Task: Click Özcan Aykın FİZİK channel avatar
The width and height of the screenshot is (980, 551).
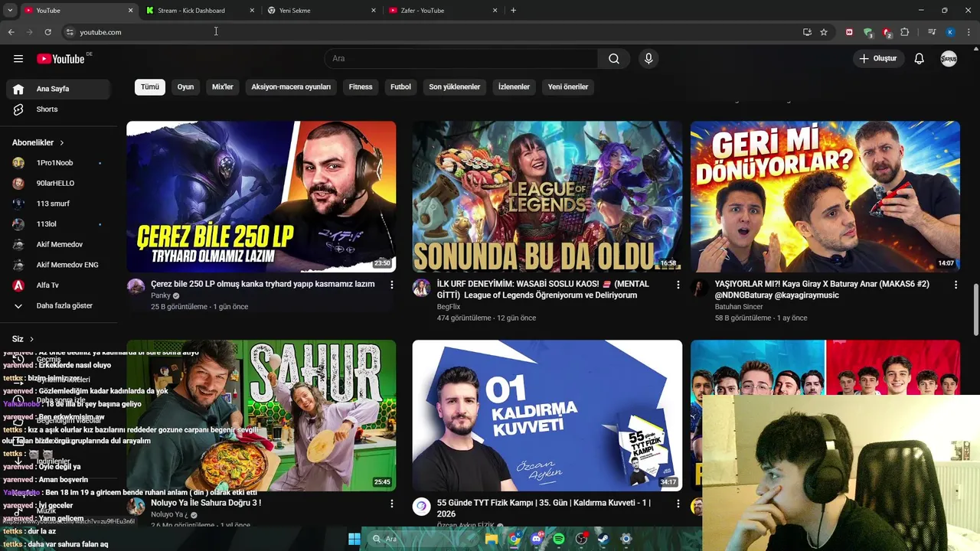Action: click(x=421, y=506)
